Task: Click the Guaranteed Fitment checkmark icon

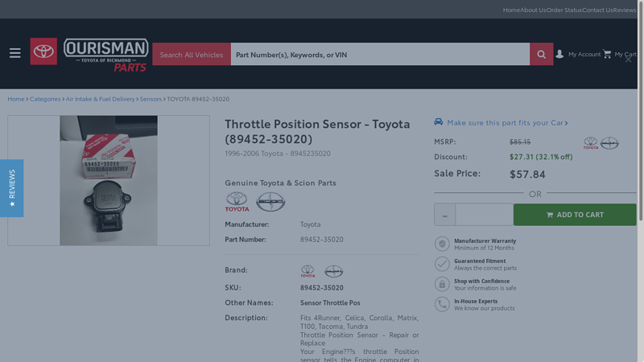Action: (442, 264)
